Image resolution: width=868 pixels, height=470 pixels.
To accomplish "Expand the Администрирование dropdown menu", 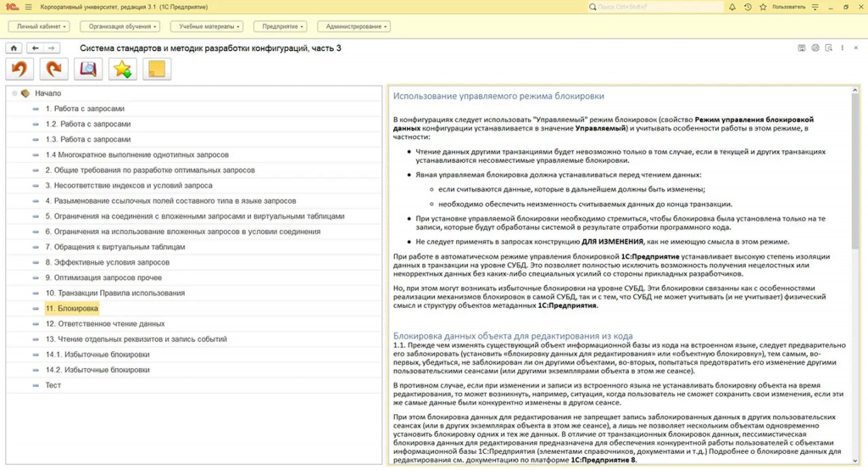I will pos(353,26).
